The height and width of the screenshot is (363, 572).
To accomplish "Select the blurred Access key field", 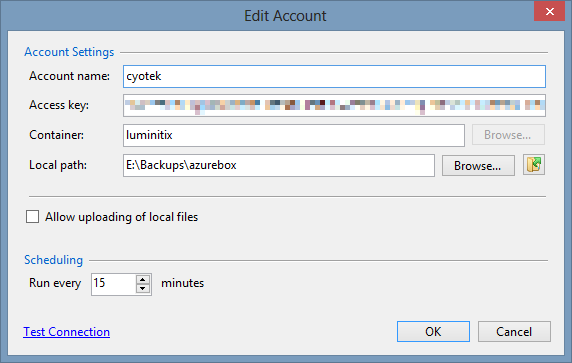I will click(x=334, y=105).
